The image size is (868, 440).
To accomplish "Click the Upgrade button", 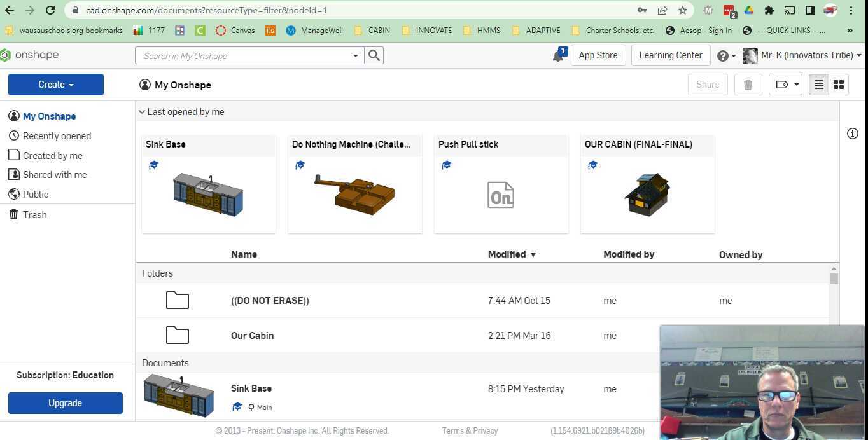I will [x=65, y=402].
